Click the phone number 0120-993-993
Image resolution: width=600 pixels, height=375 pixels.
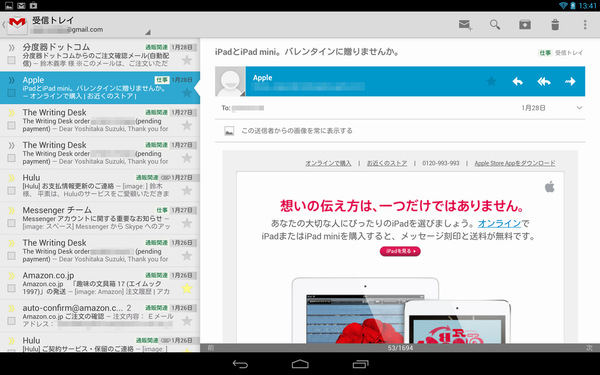click(440, 163)
